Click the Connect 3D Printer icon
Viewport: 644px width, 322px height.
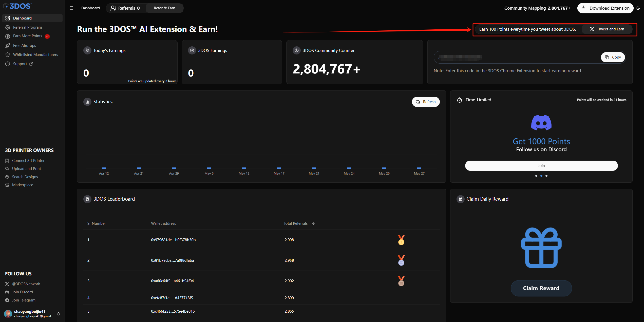coord(7,161)
